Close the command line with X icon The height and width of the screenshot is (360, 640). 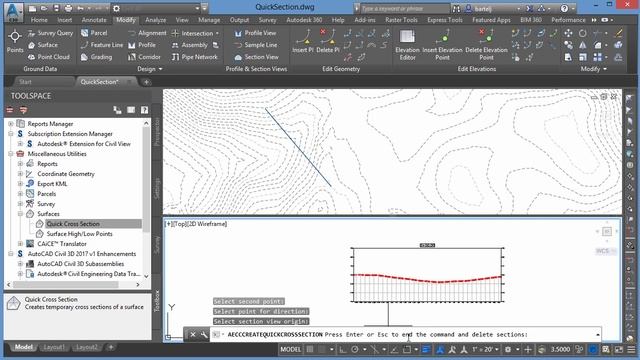click(193, 335)
